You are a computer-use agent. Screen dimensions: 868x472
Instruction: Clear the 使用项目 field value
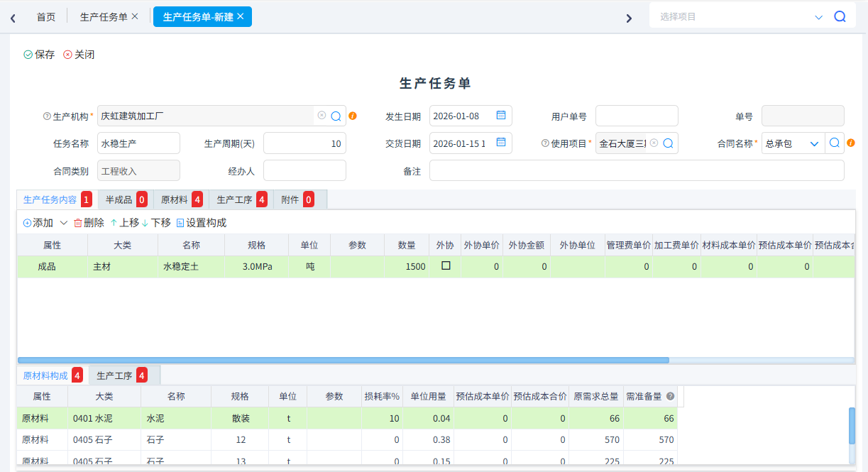(654, 143)
